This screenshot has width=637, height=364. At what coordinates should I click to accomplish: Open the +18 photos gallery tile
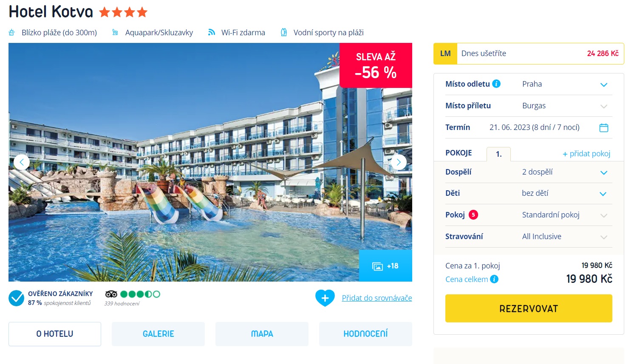tap(385, 266)
